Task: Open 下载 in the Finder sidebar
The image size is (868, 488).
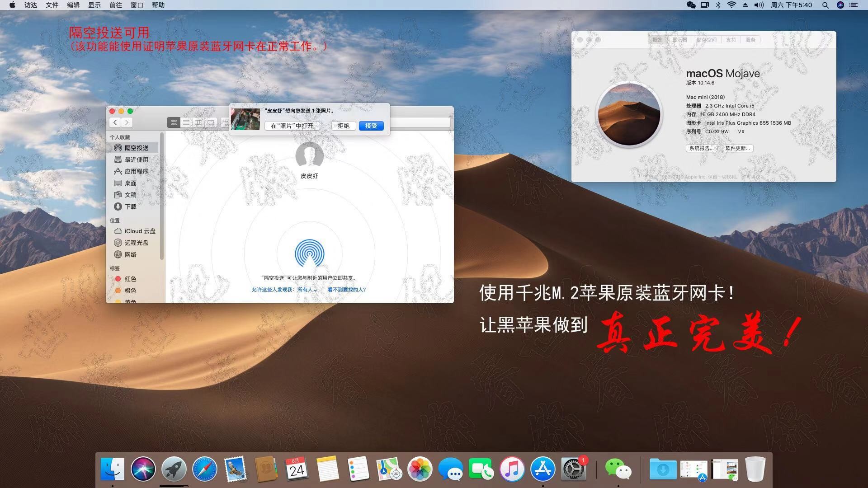Action: click(133, 206)
